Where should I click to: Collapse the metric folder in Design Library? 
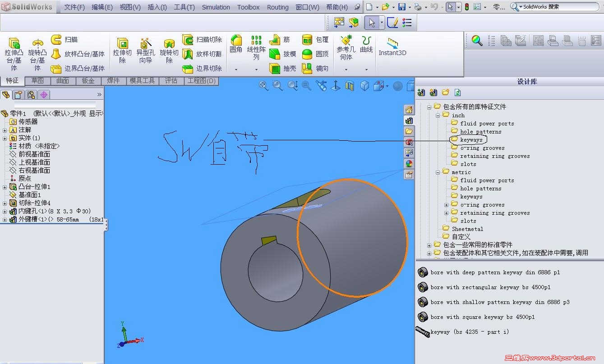pos(438,172)
